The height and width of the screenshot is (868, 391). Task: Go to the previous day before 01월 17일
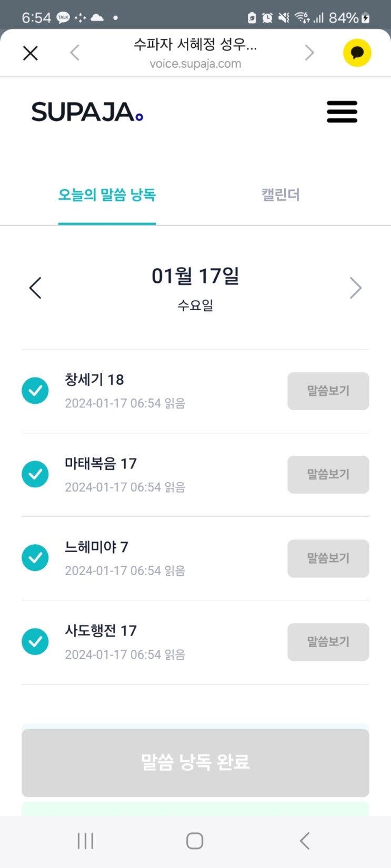[35, 288]
